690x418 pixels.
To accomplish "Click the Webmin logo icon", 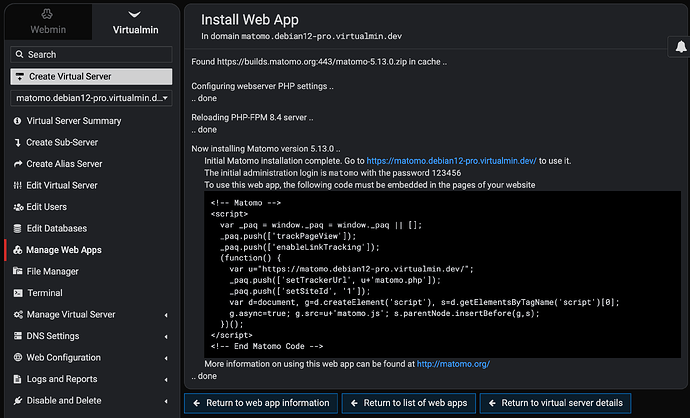I will pos(47,14).
